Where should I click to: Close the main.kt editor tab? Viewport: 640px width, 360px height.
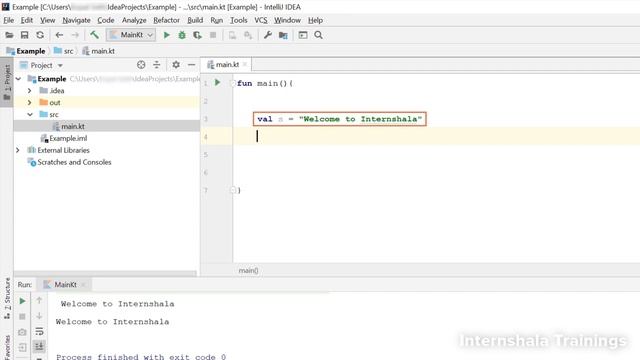point(245,64)
